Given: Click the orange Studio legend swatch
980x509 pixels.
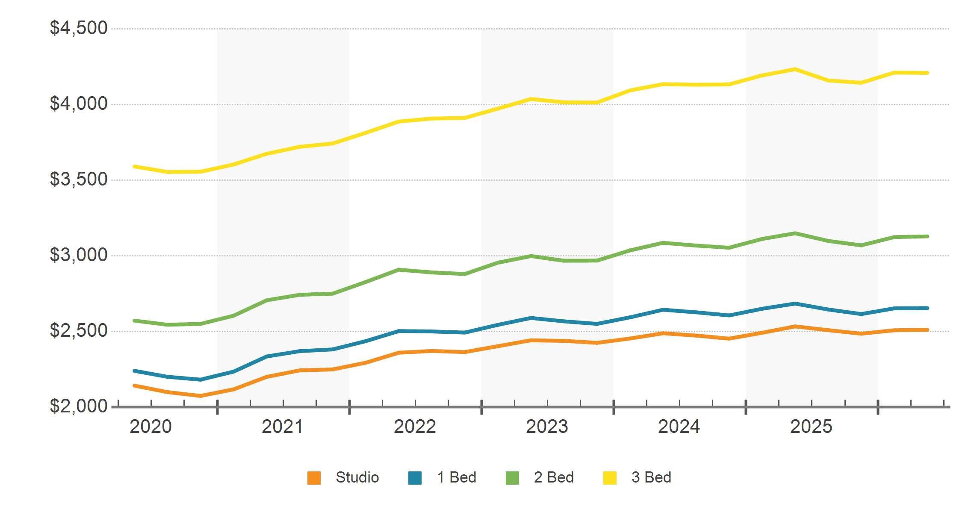Looking at the screenshot, I should pos(314,478).
